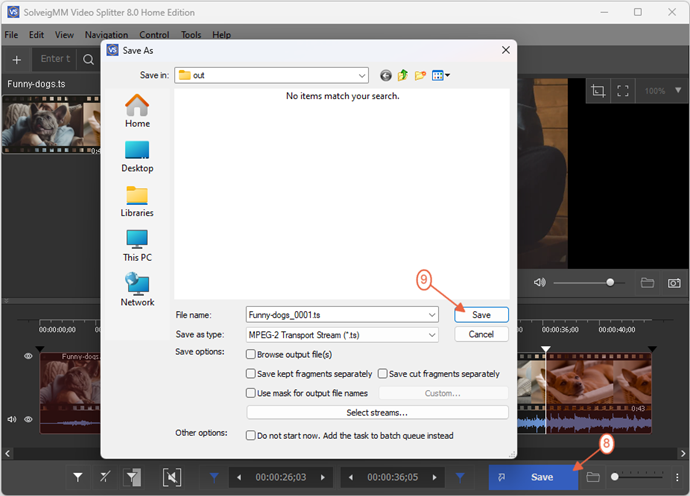Click the remove marker icon in bottom toolbar
690x496 pixels.
[105, 477]
